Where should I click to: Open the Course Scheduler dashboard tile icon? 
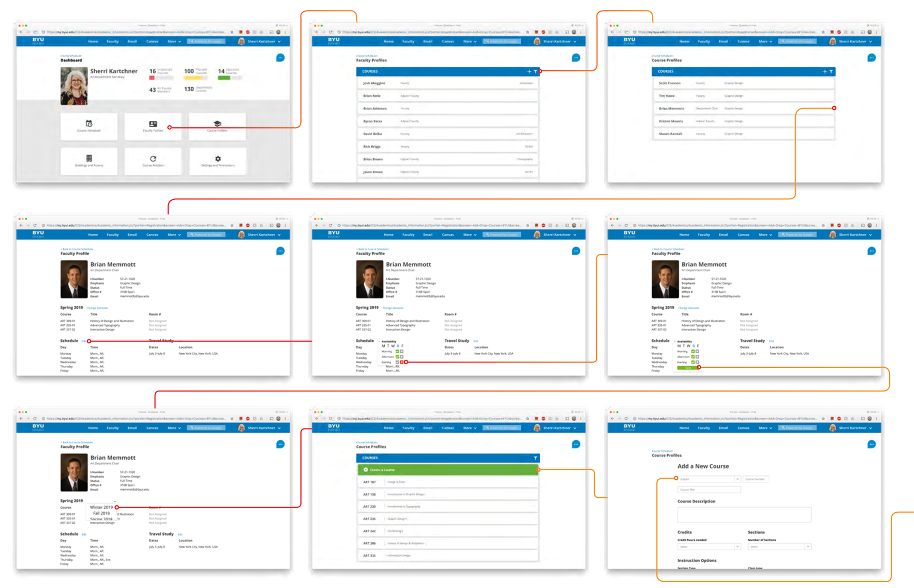click(89, 123)
